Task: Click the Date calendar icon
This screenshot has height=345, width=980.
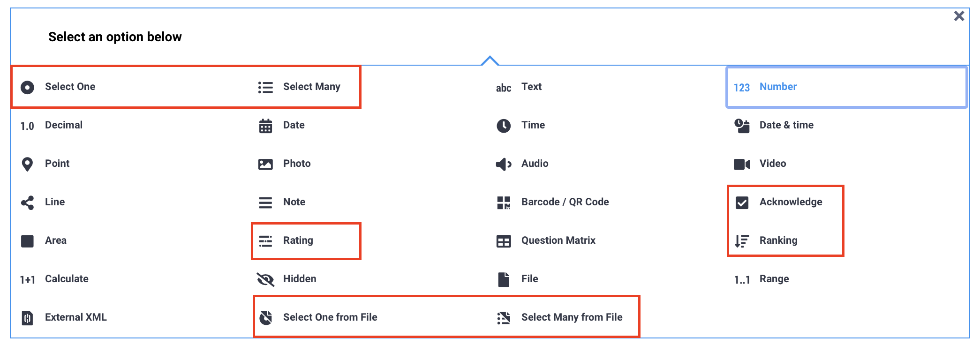Action: tap(265, 125)
